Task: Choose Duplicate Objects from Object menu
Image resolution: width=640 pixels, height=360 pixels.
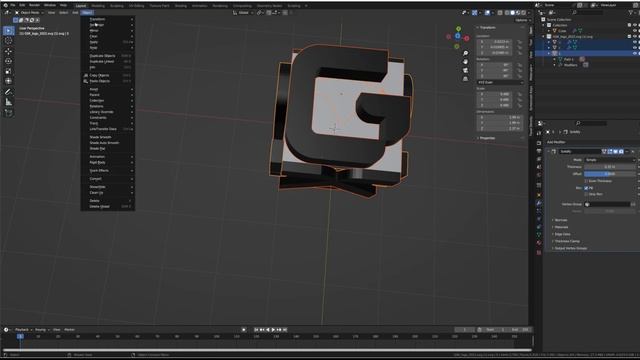Action: tap(108, 56)
